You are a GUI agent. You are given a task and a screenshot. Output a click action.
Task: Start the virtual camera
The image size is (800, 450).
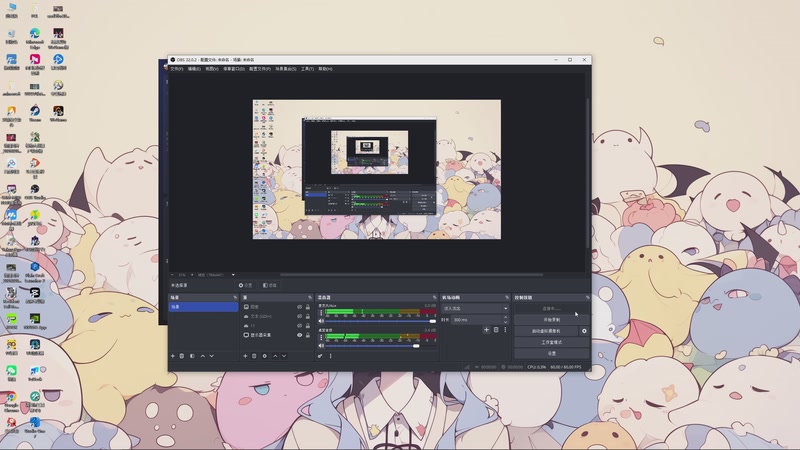546,331
